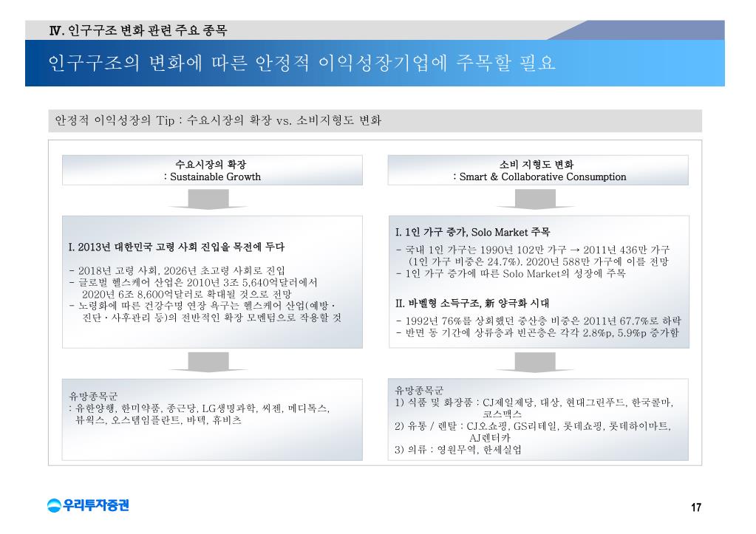Click the gray bar '안정적 이익성장의 Tip'
The image size is (756, 534).
click(x=375, y=120)
